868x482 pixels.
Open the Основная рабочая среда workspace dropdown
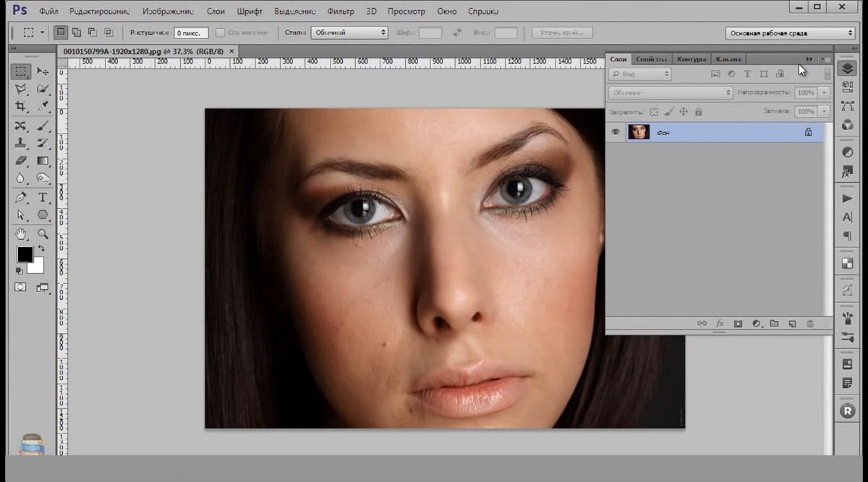(x=790, y=33)
